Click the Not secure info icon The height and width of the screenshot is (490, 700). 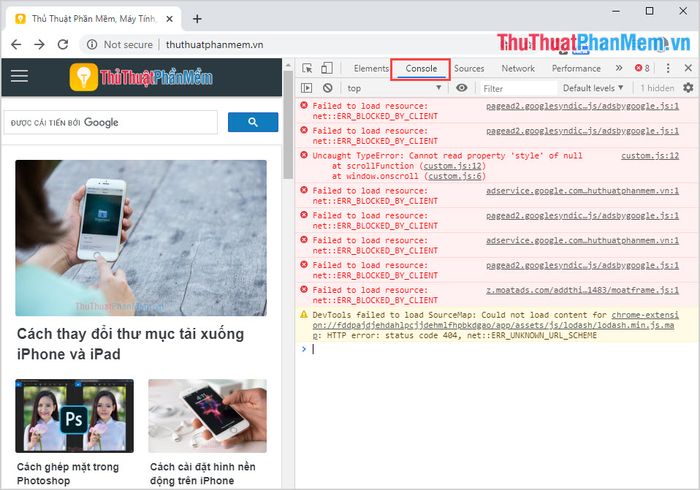92,44
